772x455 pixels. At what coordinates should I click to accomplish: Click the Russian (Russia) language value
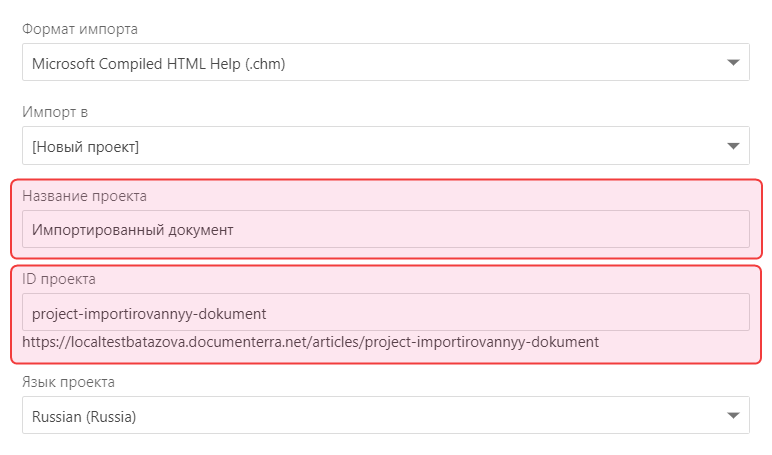click(x=84, y=416)
